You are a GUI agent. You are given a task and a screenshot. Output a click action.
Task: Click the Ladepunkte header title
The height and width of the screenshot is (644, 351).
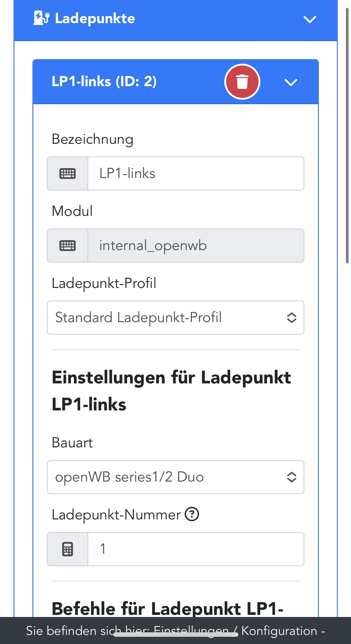(x=95, y=19)
